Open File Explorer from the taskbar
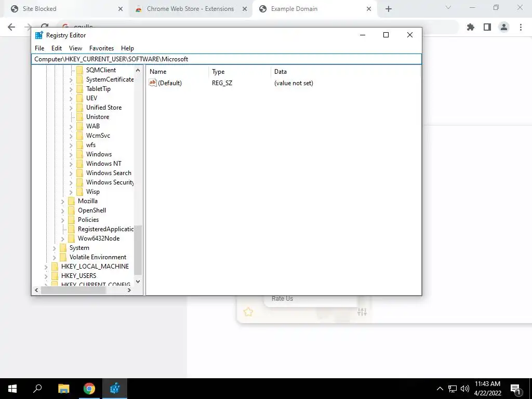Image resolution: width=532 pixels, height=399 pixels. click(63, 389)
